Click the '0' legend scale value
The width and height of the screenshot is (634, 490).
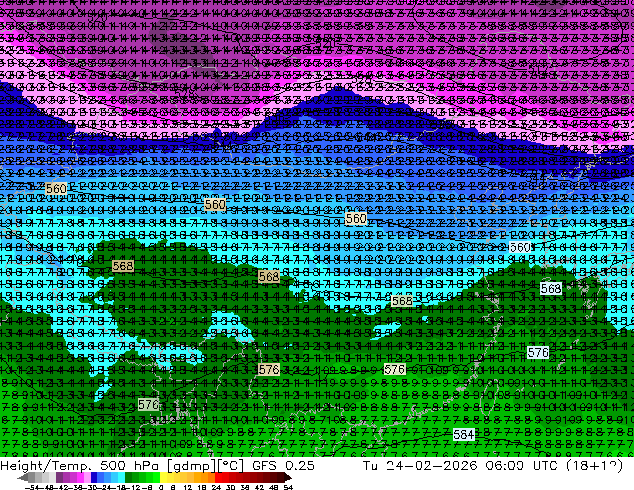(x=161, y=487)
